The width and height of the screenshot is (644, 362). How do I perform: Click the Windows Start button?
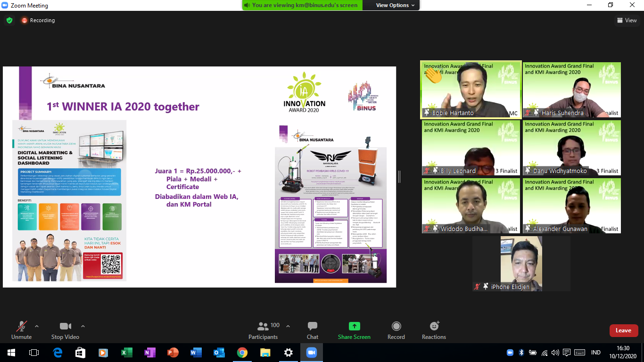(x=11, y=353)
